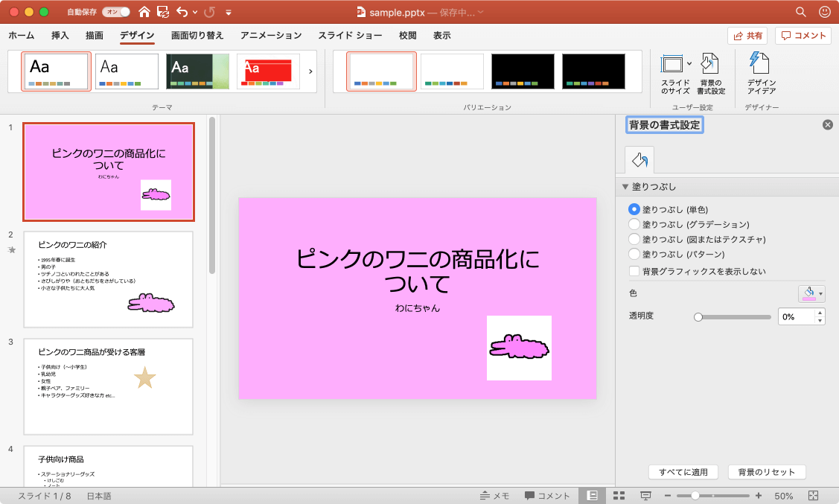839x504 pixels.
Task: Click the 背景のリセット button
Action: [766, 472]
